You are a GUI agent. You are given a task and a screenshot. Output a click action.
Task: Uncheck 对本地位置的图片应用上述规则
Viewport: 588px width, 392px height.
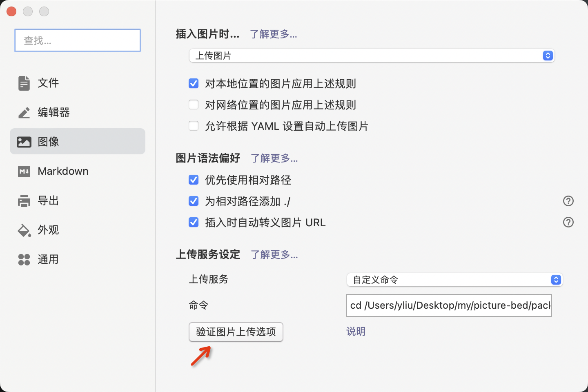(193, 83)
